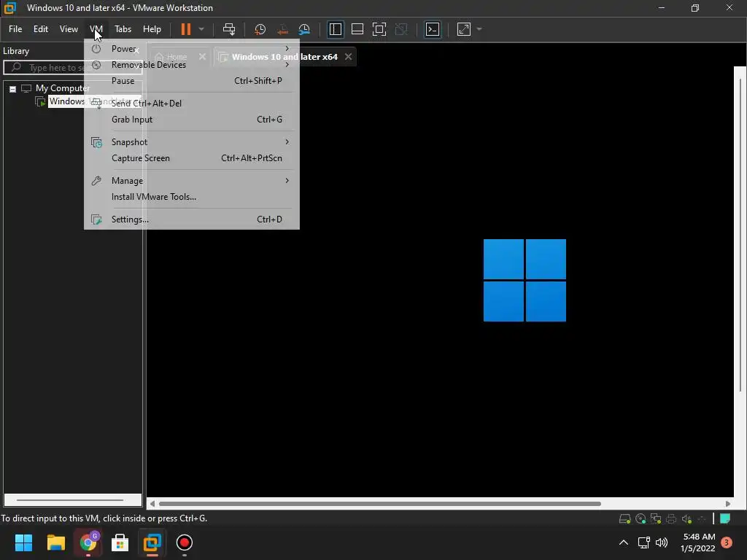The width and height of the screenshot is (747, 560).
Task: Show hidden system tray icons chevron
Action: (x=623, y=542)
